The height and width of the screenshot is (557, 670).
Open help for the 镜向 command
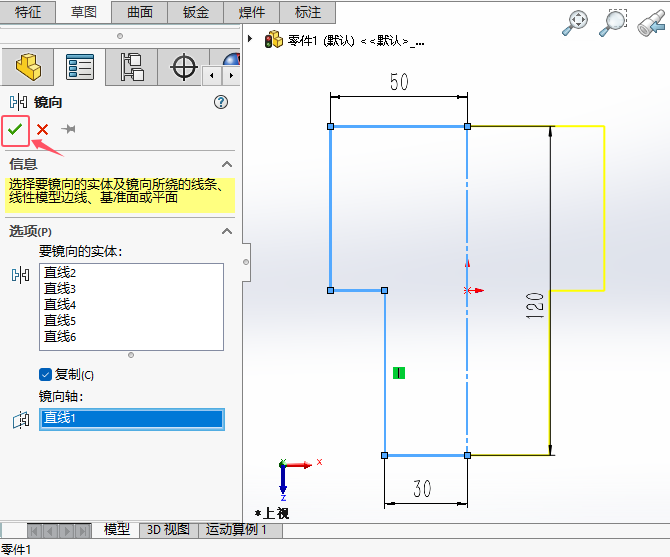point(221,102)
